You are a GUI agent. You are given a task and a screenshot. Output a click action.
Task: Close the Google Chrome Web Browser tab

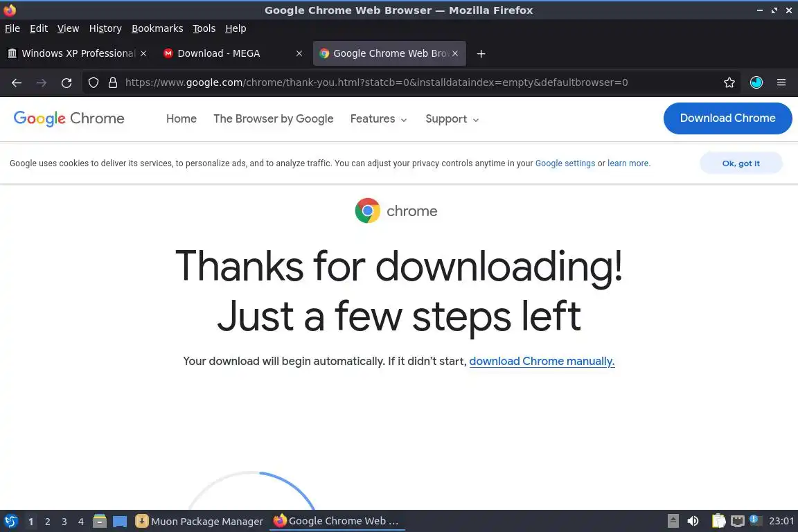455,53
